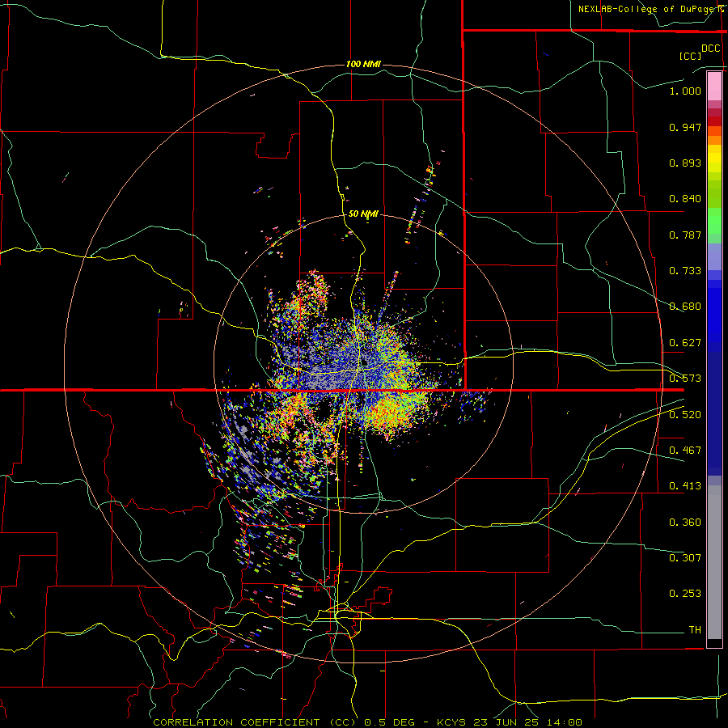This screenshot has height=728, width=728.
Task: Click the dark navy color bar segment
Action: coord(714,413)
